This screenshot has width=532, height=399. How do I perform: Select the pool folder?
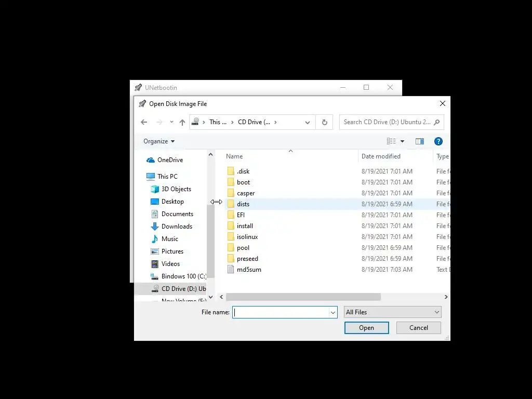click(x=243, y=248)
